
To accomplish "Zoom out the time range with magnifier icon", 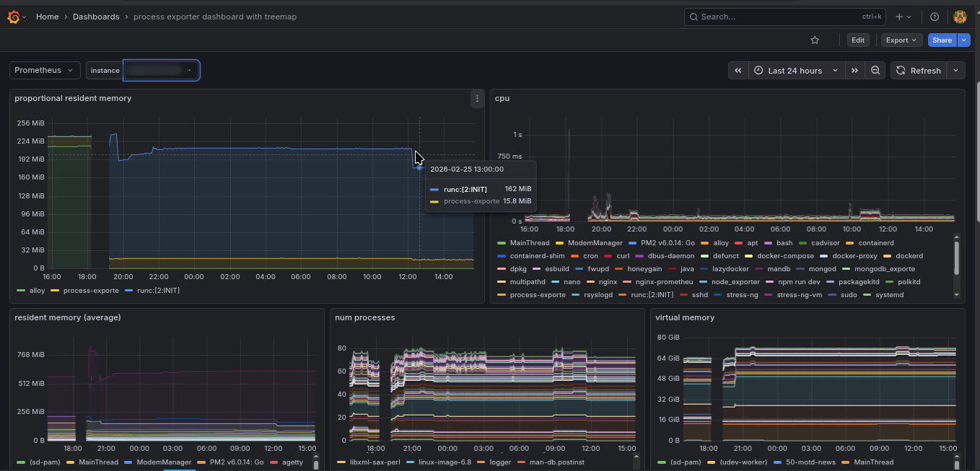I will tap(875, 70).
